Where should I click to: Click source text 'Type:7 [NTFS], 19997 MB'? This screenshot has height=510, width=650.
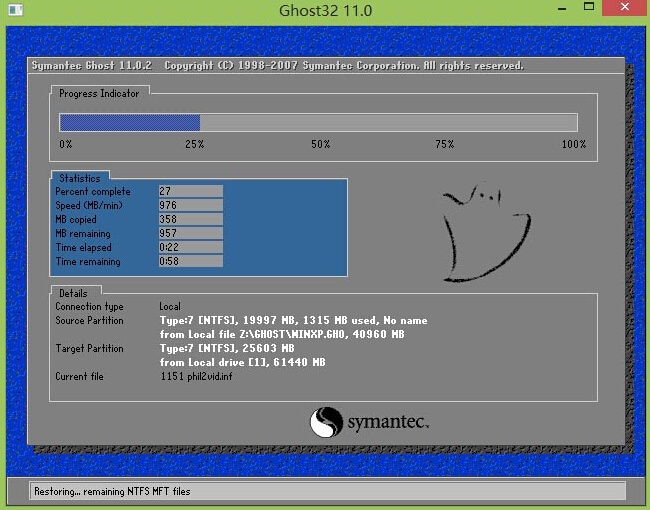click(x=228, y=321)
